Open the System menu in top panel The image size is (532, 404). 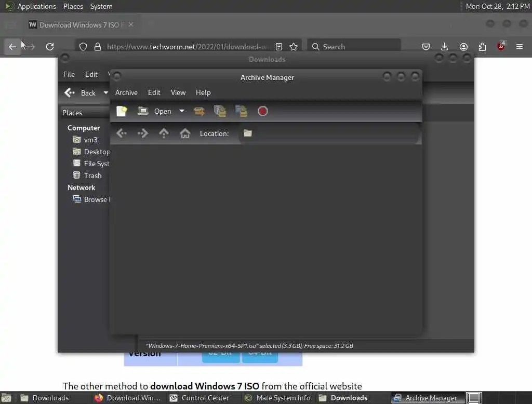click(x=101, y=6)
